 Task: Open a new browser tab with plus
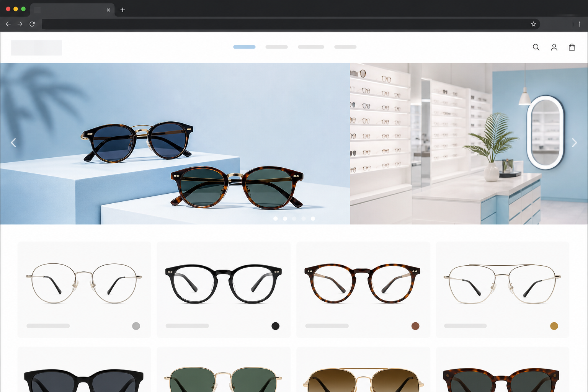tap(122, 10)
